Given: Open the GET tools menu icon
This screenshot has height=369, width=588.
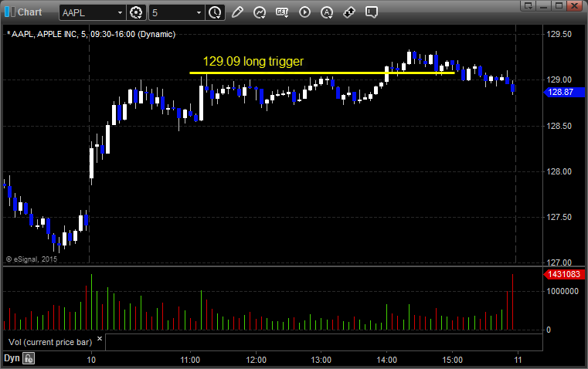Looking at the screenshot, I should click(282, 12).
